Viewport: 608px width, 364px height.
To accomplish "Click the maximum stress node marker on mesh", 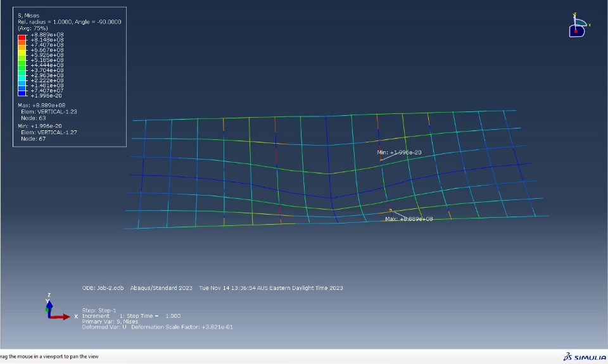I will 391,210.
